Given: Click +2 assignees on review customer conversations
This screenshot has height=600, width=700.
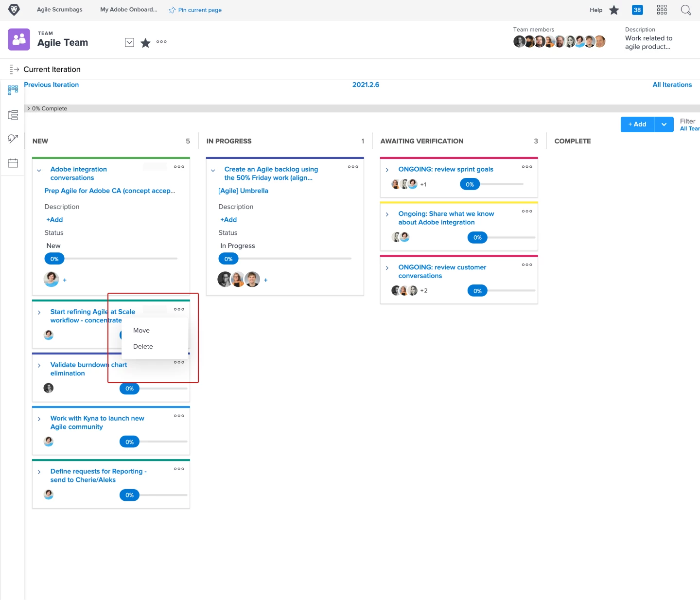Looking at the screenshot, I should (424, 291).
